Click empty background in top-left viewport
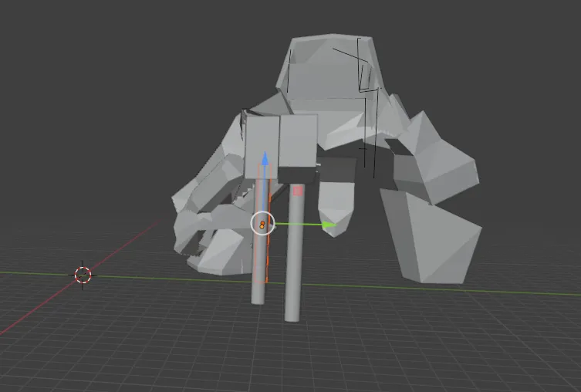 point(93,77)
